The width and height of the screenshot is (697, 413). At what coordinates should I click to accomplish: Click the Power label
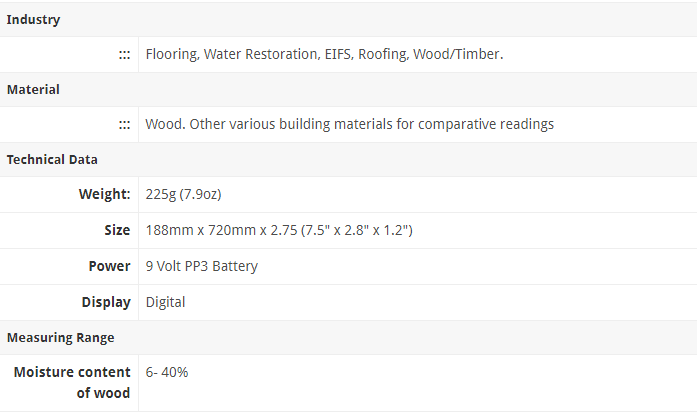coord(109,266)
